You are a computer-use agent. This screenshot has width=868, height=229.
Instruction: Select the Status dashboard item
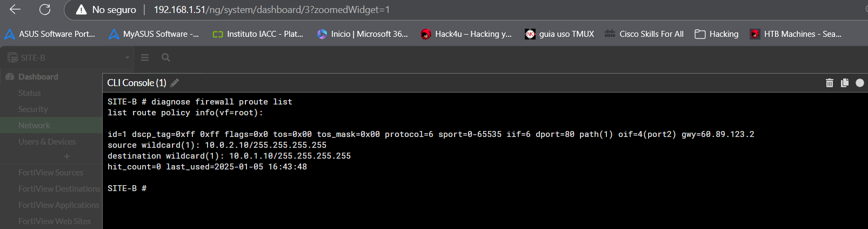point(30,93)
